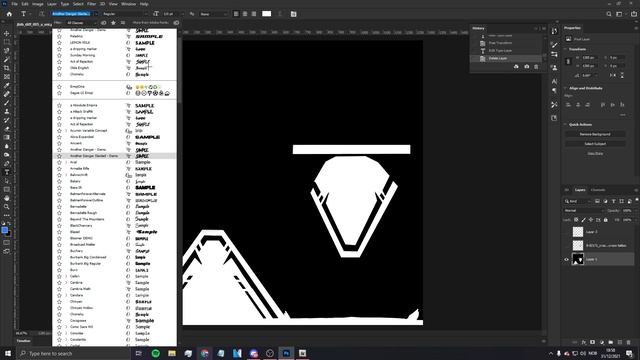Select the Eraser tool
Image resolution: width=640 pixels, height=360 pixels.
click(x=7, y=129)
